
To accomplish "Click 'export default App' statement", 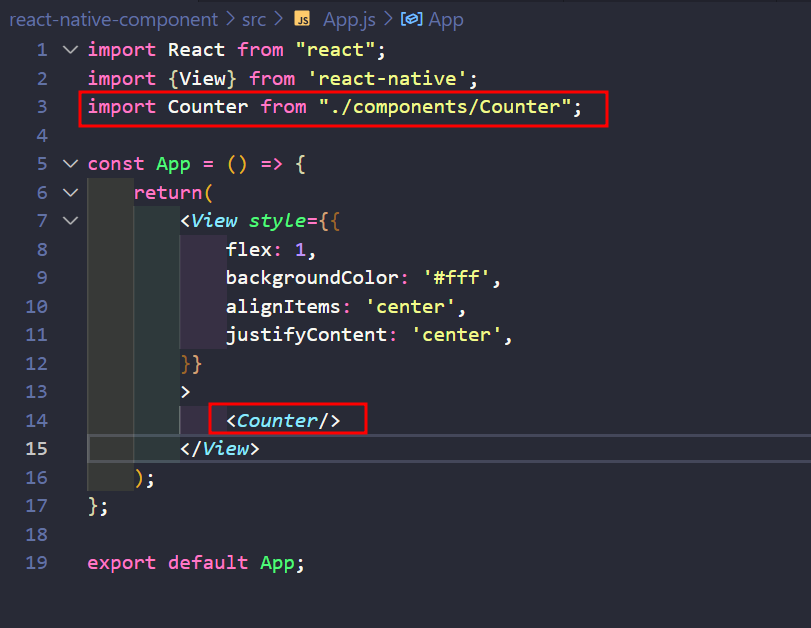I will (196, 563).
